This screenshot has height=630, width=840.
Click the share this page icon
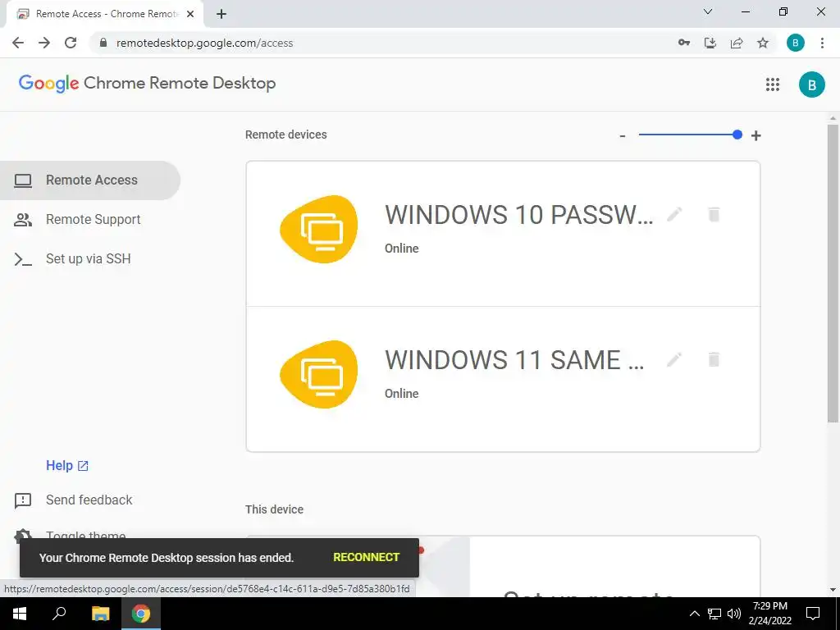coord(737,43)
